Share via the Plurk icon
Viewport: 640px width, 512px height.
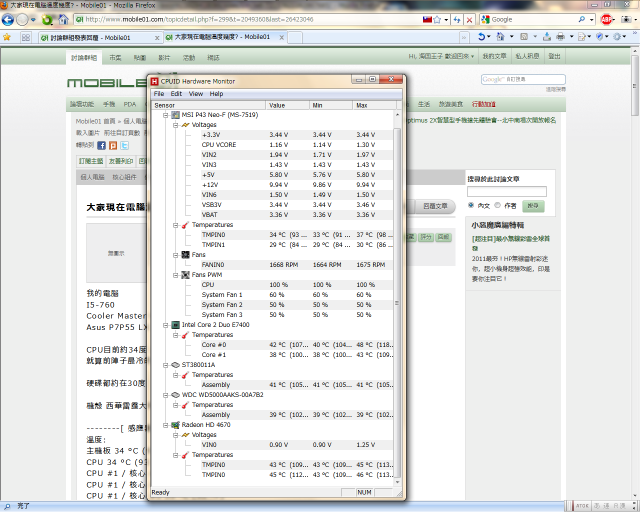[113, 145]
